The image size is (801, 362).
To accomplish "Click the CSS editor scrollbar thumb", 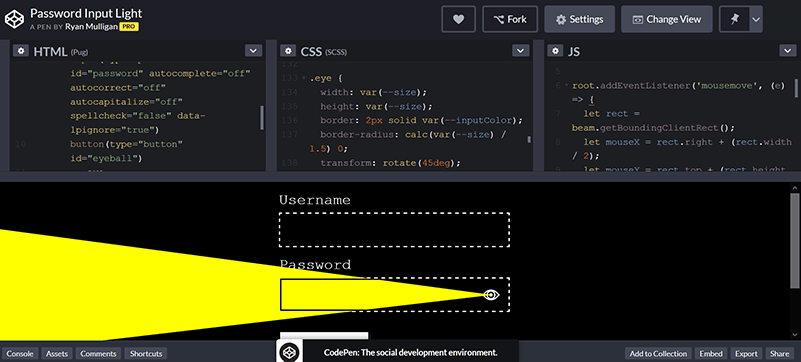I will tap(529, 139).
